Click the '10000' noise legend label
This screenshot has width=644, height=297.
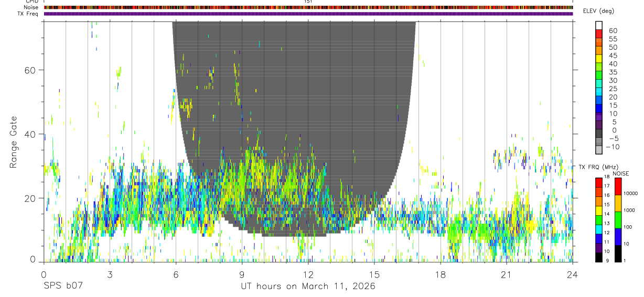(630, 193)
